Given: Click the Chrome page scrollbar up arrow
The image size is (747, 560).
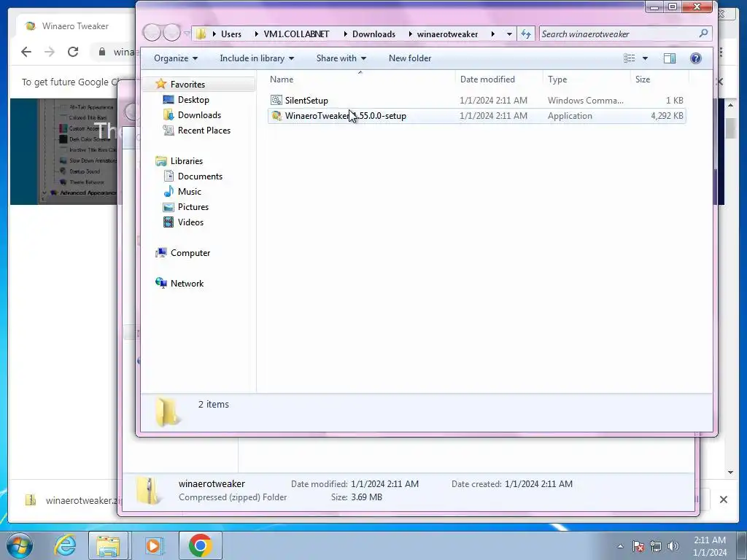Looking at the screenshot, I should 730,105.
